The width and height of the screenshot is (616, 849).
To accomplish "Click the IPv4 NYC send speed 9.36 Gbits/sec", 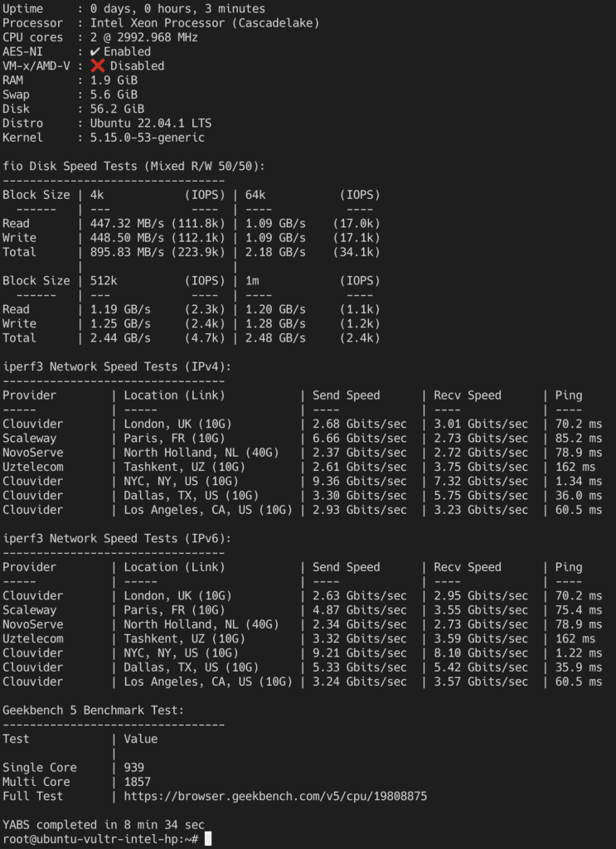I will 359,481.
